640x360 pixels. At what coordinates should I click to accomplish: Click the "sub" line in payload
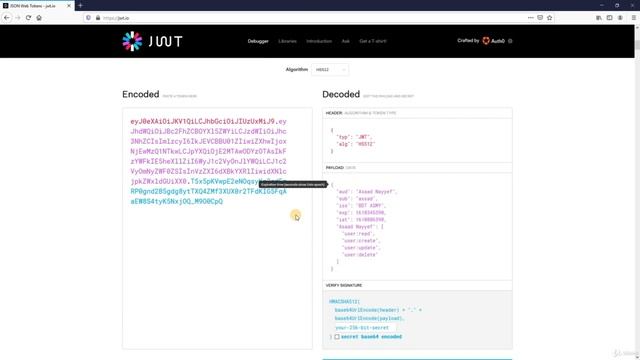pos(356,199)
